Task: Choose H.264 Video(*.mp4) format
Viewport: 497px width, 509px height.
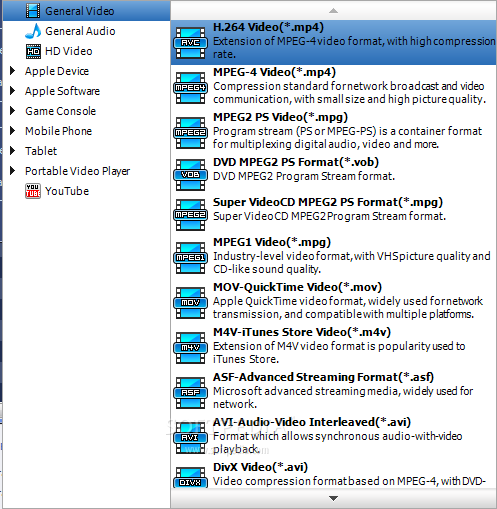Action: (333, 43)
